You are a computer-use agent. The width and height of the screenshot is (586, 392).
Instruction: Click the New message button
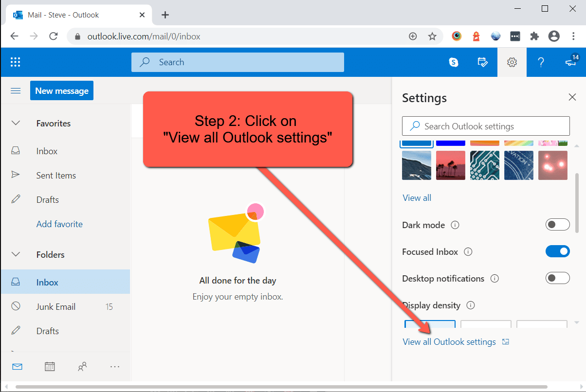click(x=62, y=91)
